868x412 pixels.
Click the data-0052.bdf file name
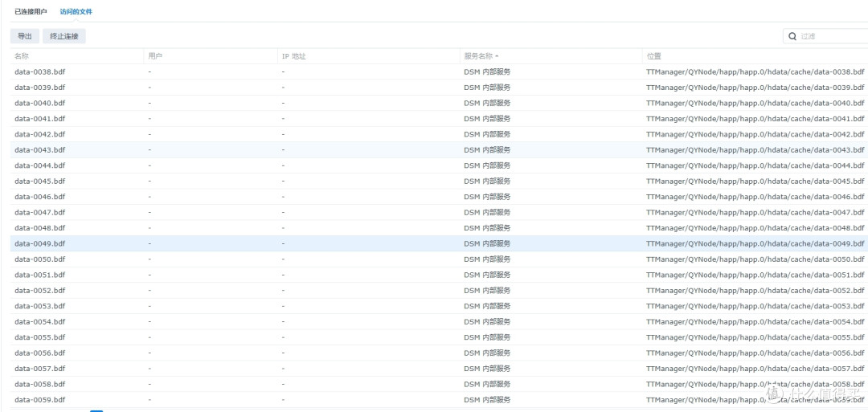point(39,291)
